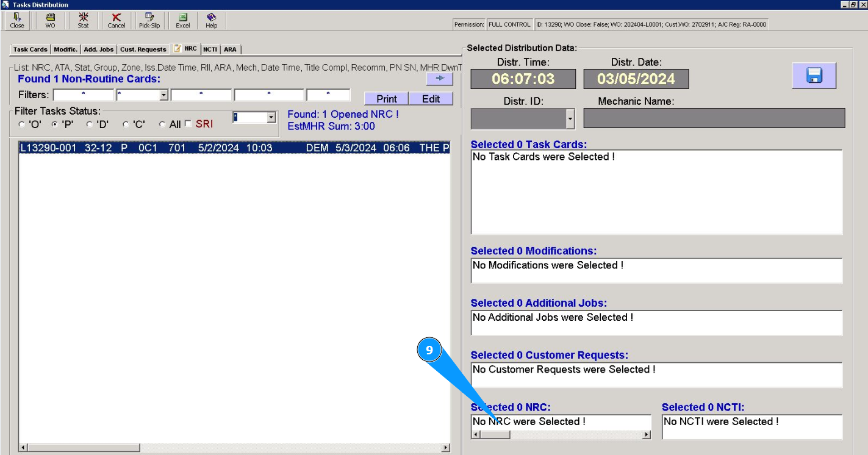
Task: Click the Distr. Time field showing 06:07:03
Action: 523,79
